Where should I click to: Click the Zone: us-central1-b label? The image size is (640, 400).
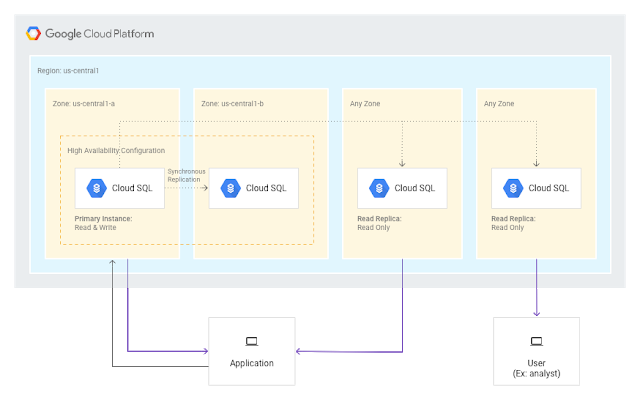pos(232,104)
